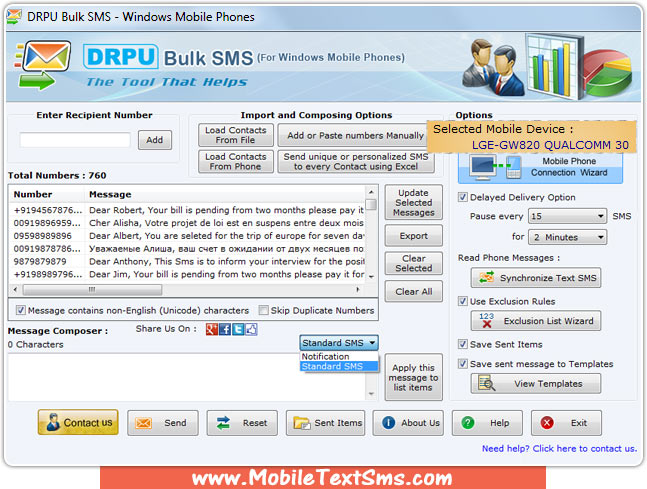Viewport: 647px width, 489px height.
Task: Toggle Save Sent Items checkbox
Action: (x=463, y=344)
